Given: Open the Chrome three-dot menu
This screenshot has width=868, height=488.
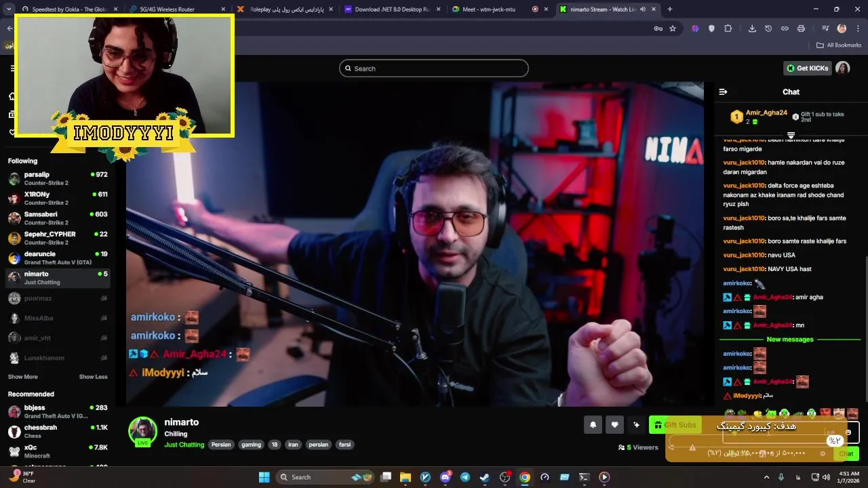Looking at the screenshot, I should tap(857, 28).
